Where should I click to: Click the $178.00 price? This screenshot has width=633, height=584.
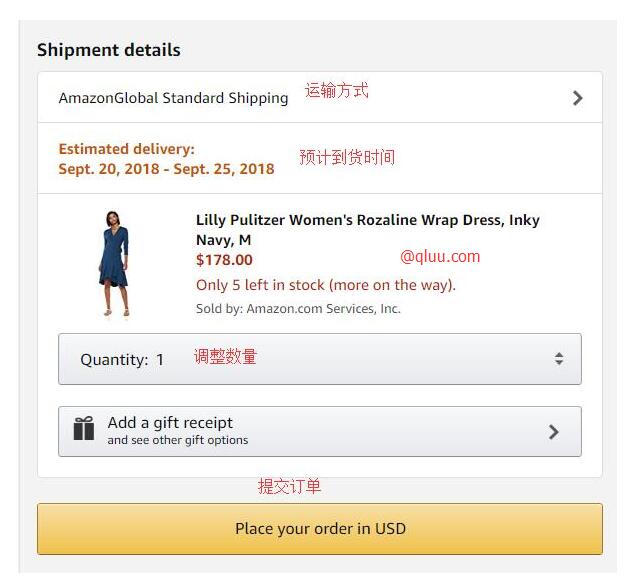[x=224, y=261]
